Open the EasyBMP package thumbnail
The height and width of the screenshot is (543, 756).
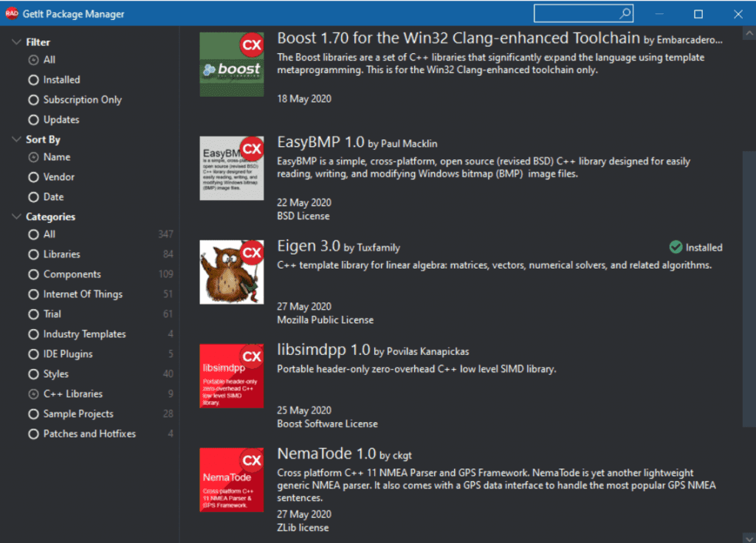pos(231,168)
